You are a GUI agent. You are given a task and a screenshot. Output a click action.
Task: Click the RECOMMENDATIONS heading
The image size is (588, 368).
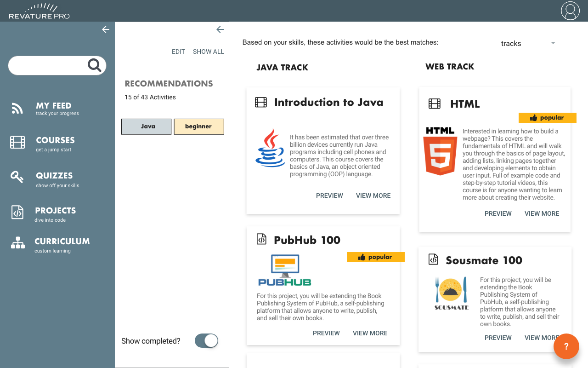[x=169, y=84]
